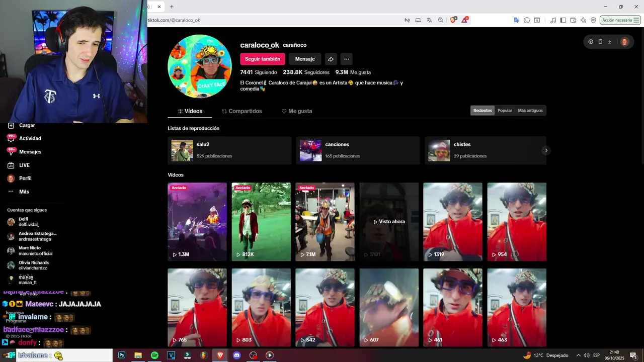Open File Explorer from the taskbar
This screenshot has width=644, height=362.
pyautogui.click(x=138, y=355)
